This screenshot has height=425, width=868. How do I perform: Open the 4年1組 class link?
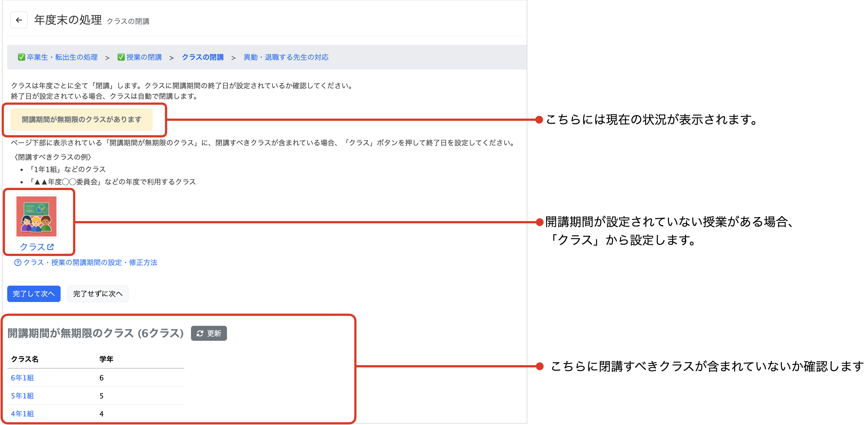pos(22,414)
